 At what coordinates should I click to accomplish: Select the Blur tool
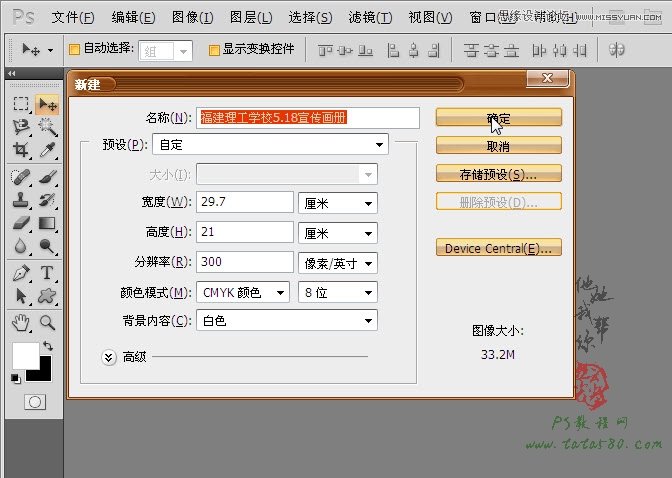(x=21, y=246)
